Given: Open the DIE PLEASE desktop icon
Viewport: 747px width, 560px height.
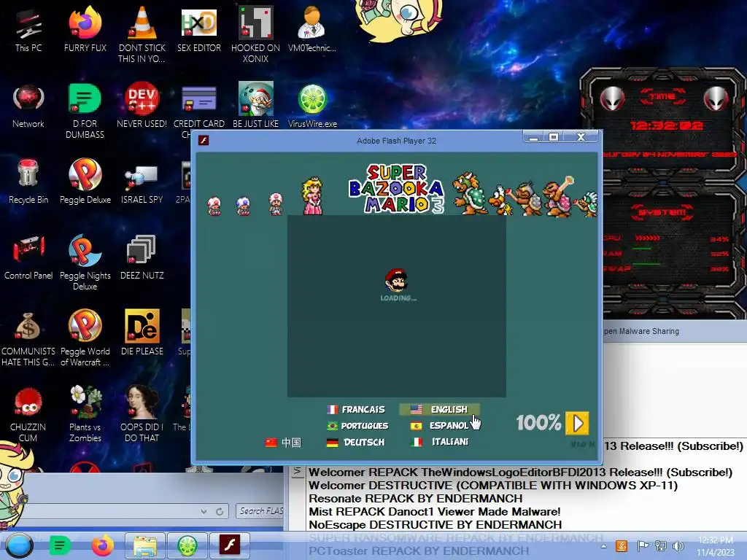Looking at the screenshot, I should [142, 332].
